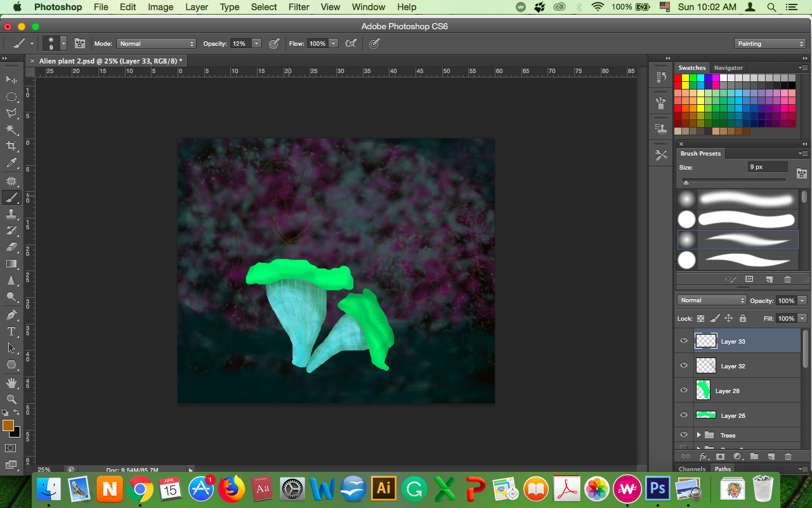This screenshot has width=812, height=508.
Task: Expand the Trees layer group
Action: 698,435
